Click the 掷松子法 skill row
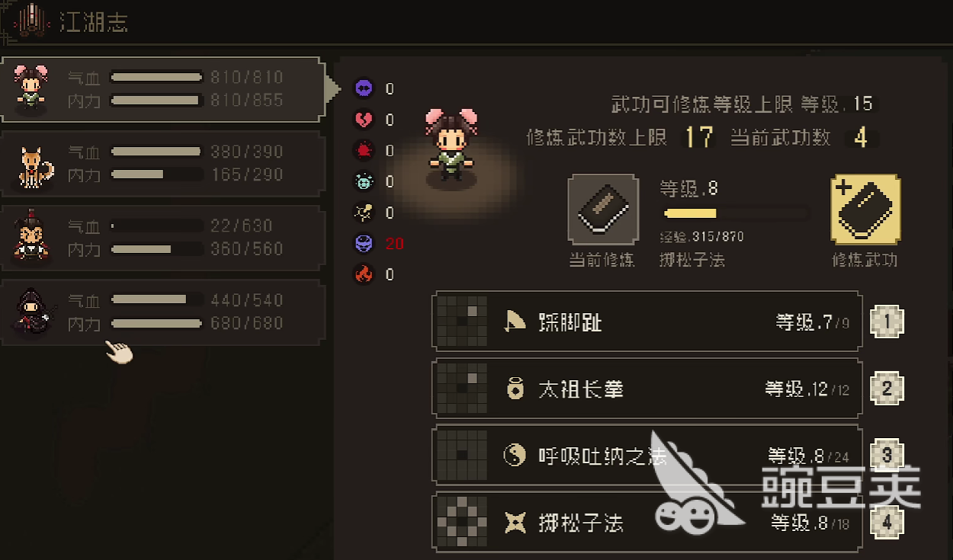Screen dimensions: 953x560 click(x=647, y=523)
